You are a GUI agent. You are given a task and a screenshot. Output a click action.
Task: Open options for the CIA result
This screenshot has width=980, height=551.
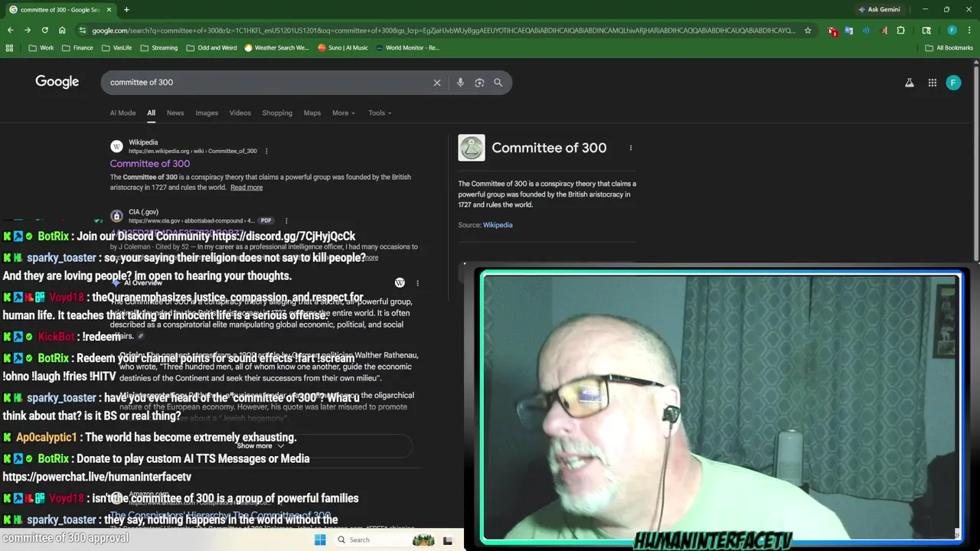point(286,221)
